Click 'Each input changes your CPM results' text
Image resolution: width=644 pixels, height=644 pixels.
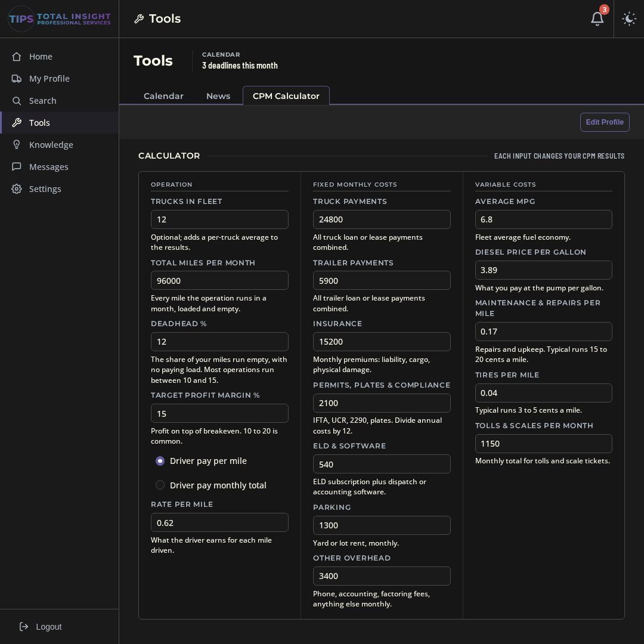pos(559,156)
